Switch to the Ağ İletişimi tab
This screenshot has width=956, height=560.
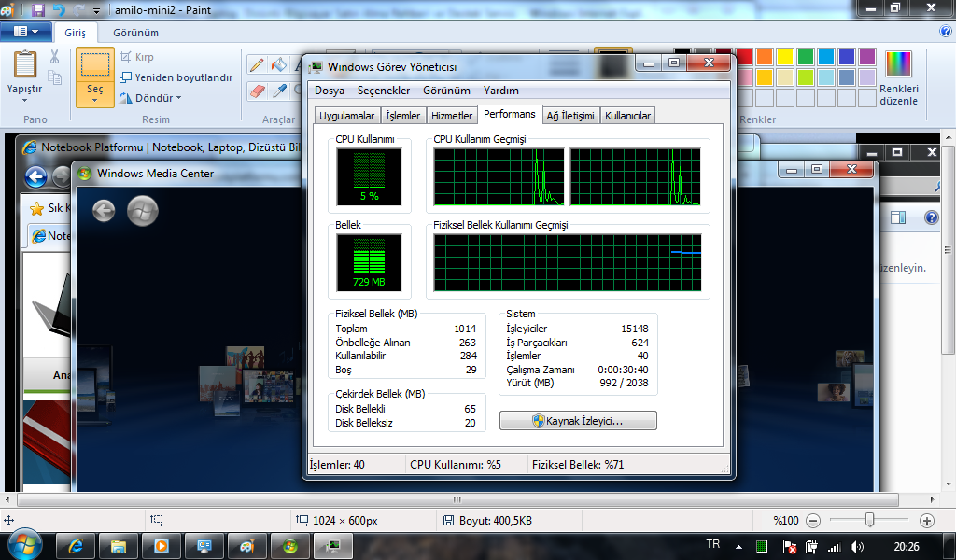click(x=570, y=116)
